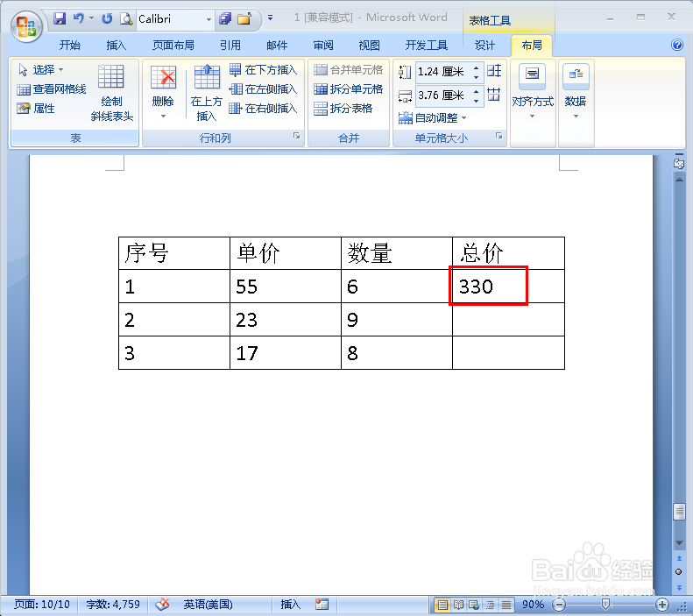Switch to print layout view

click(x=442, y=604)
